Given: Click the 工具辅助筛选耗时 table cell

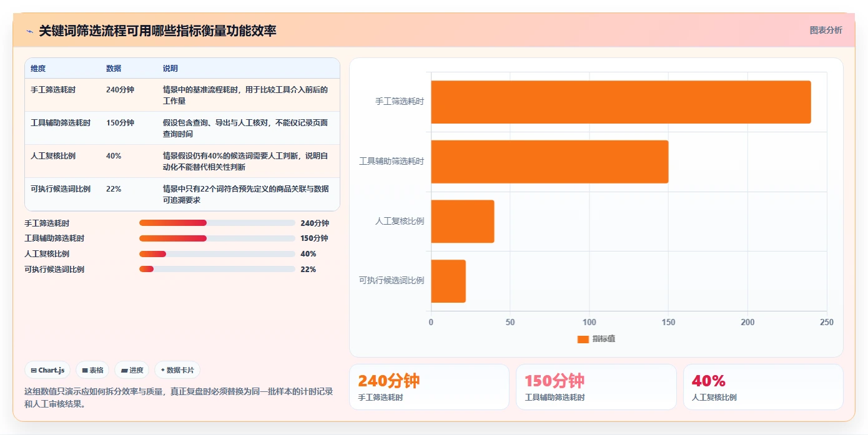Looking at the screenshot, I should coord(61,123).
